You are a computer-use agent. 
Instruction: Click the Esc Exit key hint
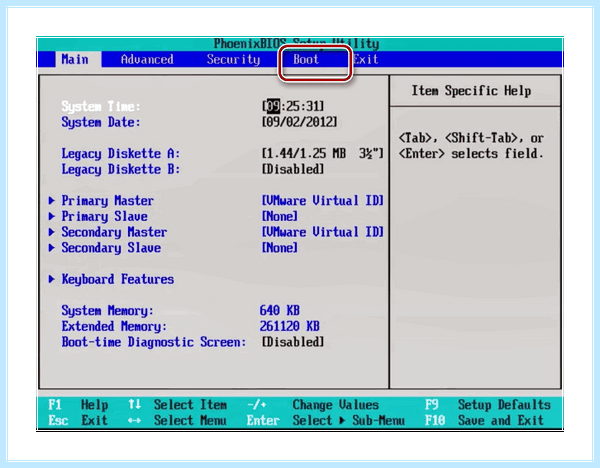pyautogui.click(x=78, y=420)
